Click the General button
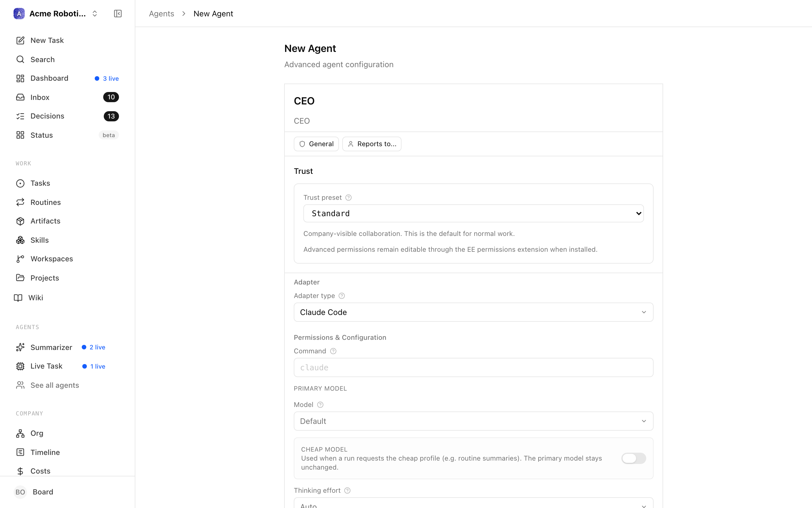This screenshot has height=508, width=812. [316, 144]
